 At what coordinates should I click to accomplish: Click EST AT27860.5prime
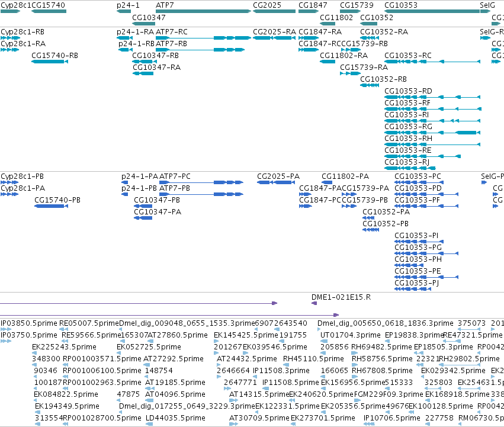point(150,341)
